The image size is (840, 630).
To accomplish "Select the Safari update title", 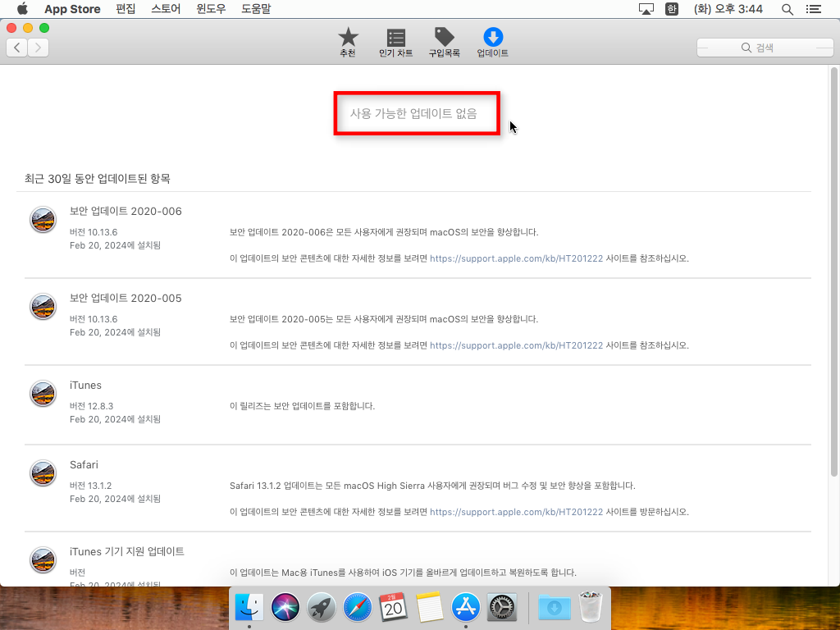I will (84, 464).
